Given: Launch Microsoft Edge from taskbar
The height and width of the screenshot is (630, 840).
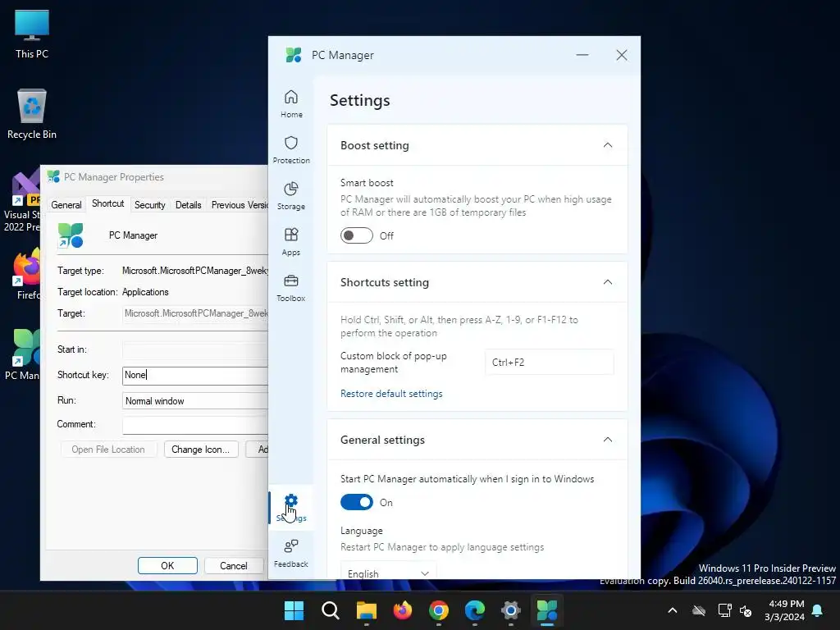Looking at the screenshot, I should click(475, 610).
